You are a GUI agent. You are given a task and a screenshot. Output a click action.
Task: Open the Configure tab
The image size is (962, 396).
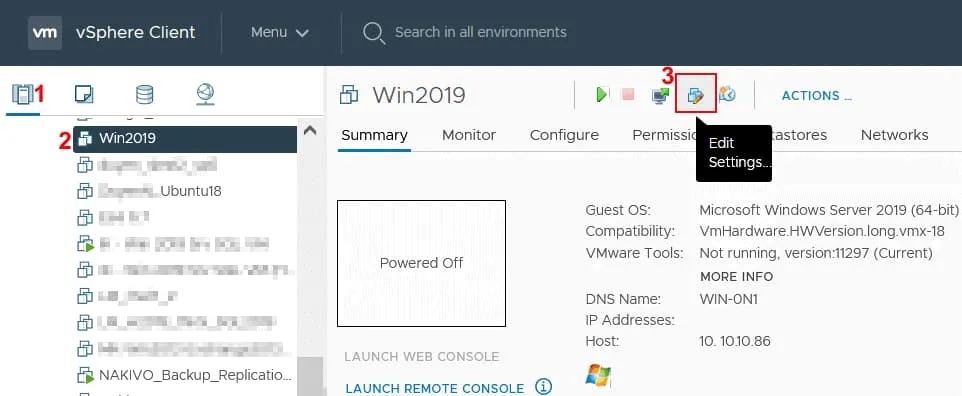click(x=564, y=135)
